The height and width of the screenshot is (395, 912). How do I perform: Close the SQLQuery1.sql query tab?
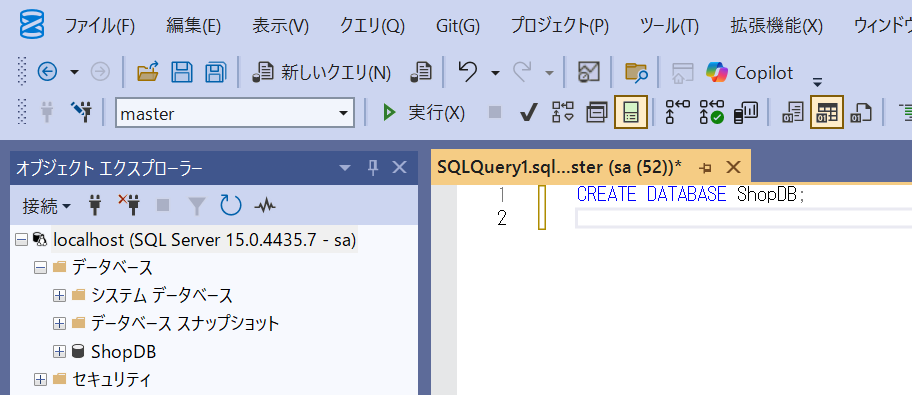(733, 168)
